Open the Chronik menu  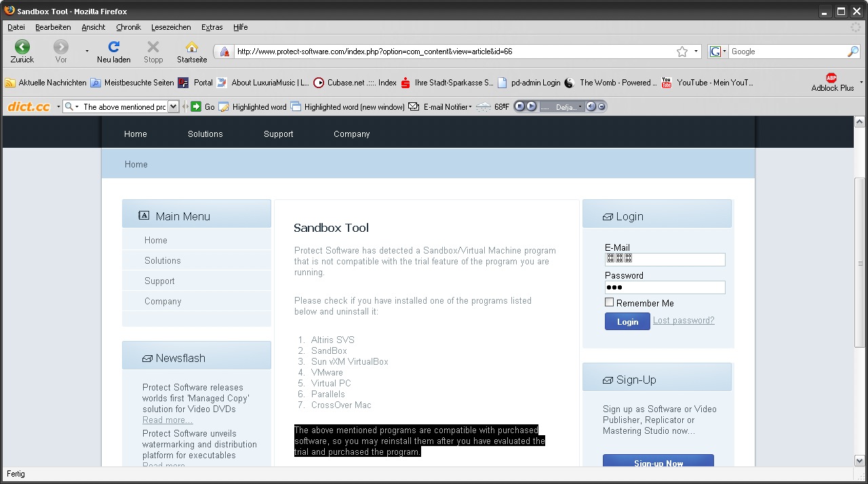129,27
